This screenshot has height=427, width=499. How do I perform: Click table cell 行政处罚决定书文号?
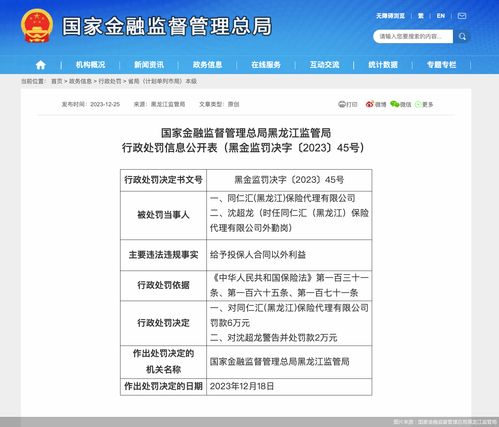click(x=163, y=180)
